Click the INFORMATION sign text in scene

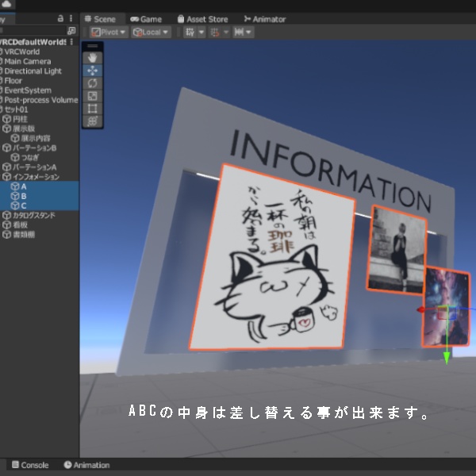(x=330, y=171)
